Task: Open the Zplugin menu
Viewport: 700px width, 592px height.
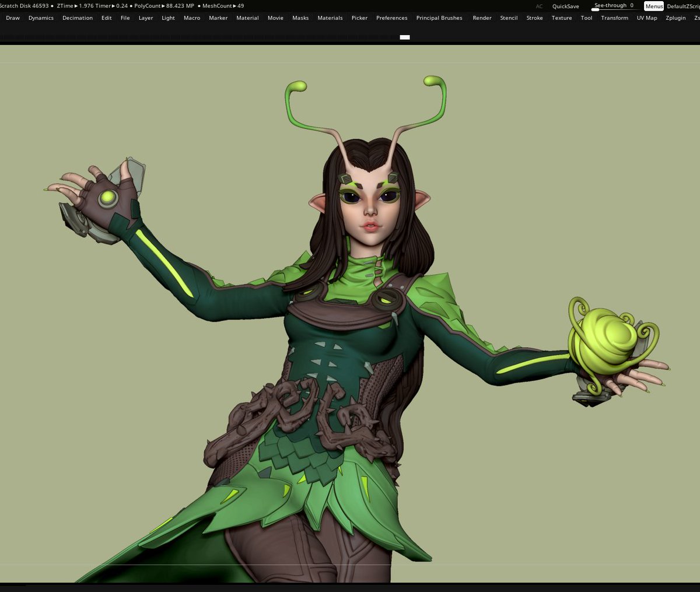Action: pyautogui.click(x=675, y=18)
